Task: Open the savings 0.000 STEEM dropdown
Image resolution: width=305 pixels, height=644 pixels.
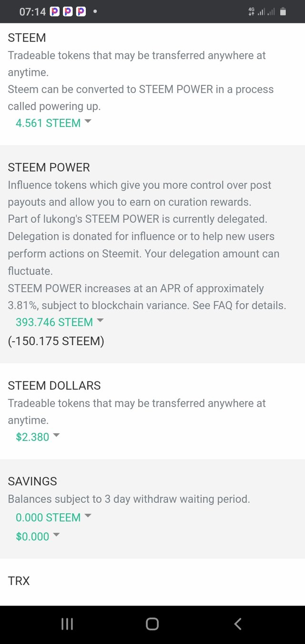Action: coord(88,517)
